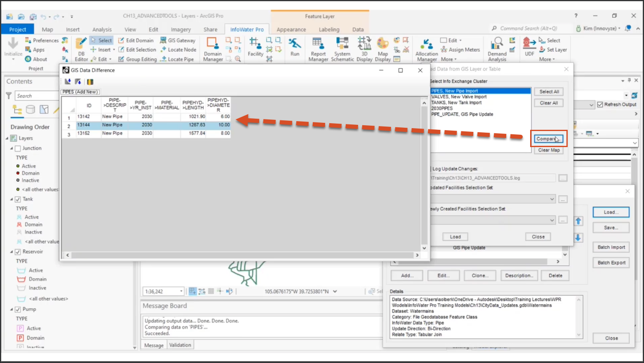Click Edit Selection in the ribbon
Screen dimensions: 644x363
(x=137, y=49)
